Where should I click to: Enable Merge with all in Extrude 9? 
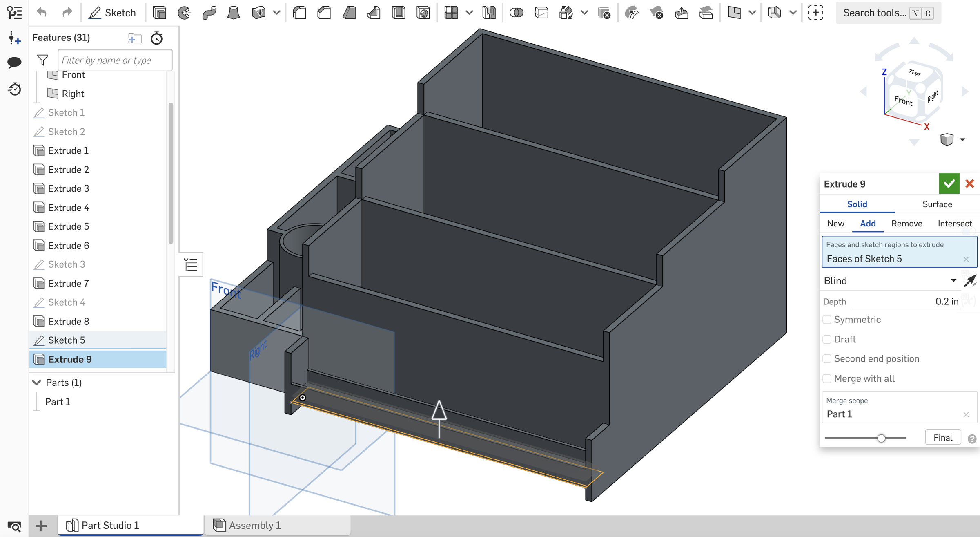tap(827, 378)
